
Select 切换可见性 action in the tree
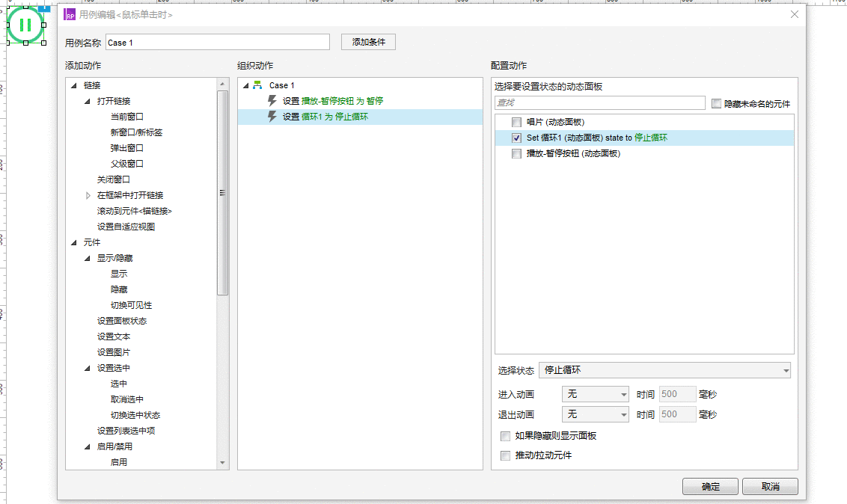131,305
